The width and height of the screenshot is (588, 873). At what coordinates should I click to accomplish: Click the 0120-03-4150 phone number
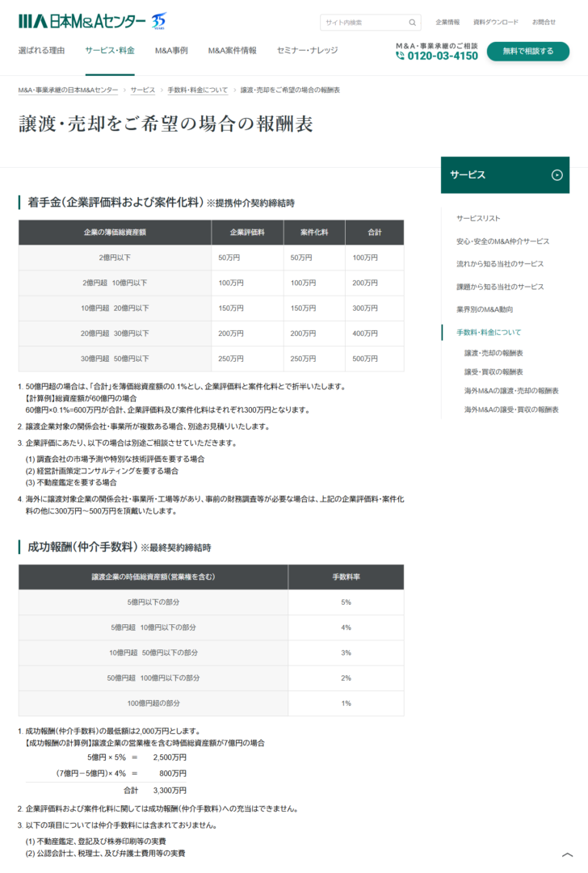(x=443, y=56)
